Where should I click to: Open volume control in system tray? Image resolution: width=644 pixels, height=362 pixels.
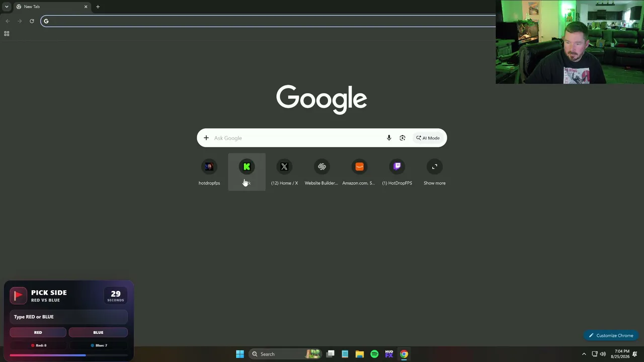click(x=603, y=354)
